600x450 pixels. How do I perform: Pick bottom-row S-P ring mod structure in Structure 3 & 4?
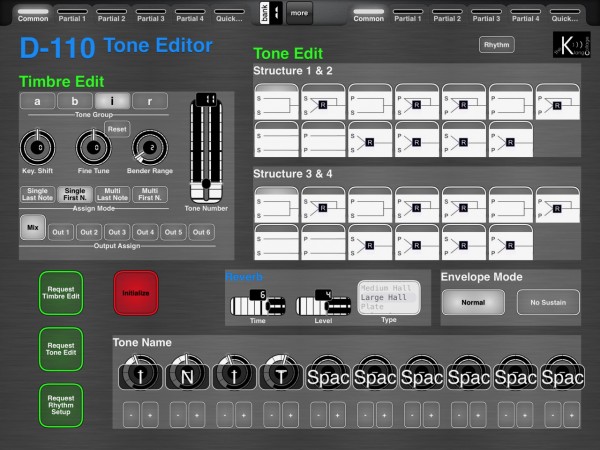[464, 242]
